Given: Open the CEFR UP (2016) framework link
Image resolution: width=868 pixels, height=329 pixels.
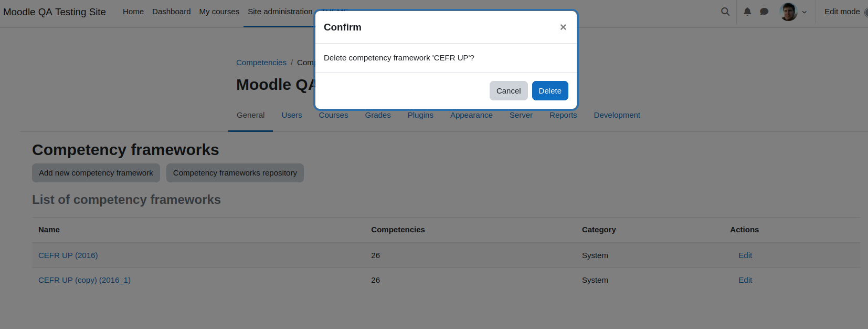Looking at the screenshot, I should (x=68, y=255).
